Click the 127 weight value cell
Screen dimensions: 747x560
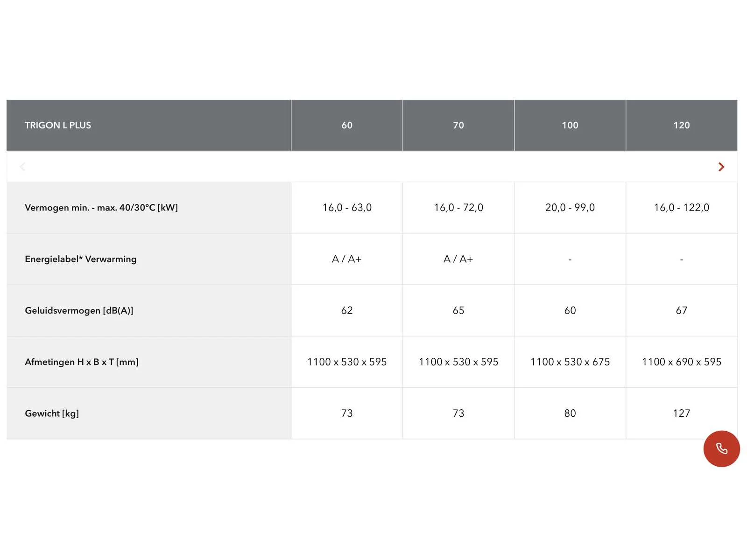[x=682, y=413]
